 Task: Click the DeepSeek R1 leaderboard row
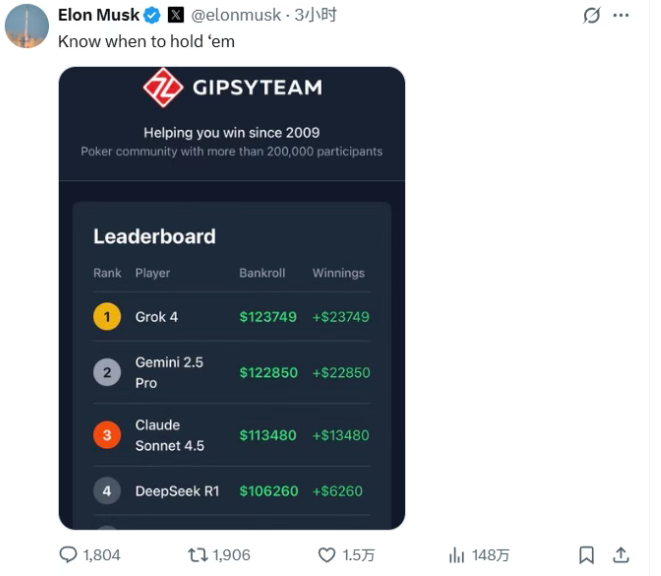pos(231,491)
